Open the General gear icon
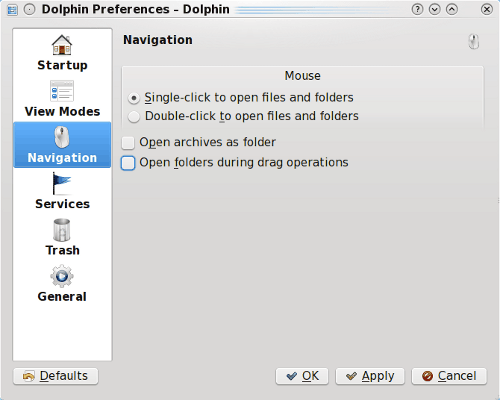The image size is (500, 400). coord(62,276)
